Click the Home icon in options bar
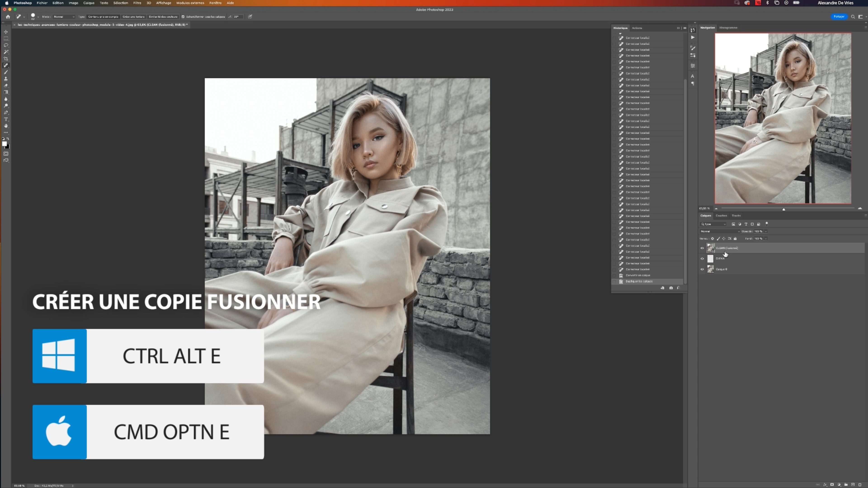The width and height of the screenshot is (868, 488). pos(8,16)
